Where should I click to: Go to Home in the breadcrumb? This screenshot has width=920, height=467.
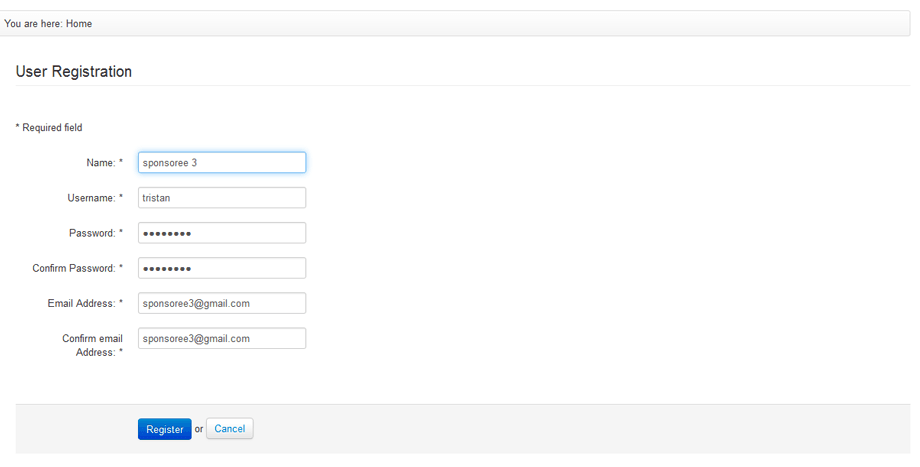[x=79, y=23]
